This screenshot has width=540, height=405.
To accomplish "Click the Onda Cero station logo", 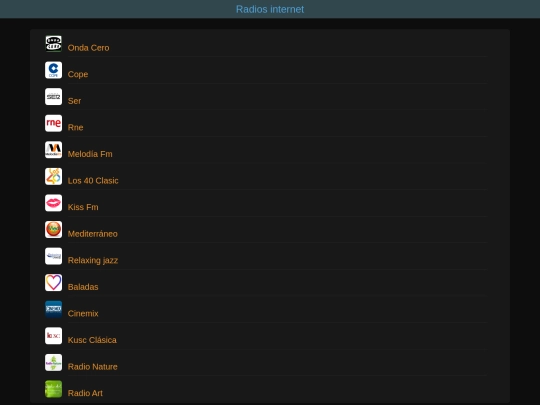I will [x=53, y=44].
